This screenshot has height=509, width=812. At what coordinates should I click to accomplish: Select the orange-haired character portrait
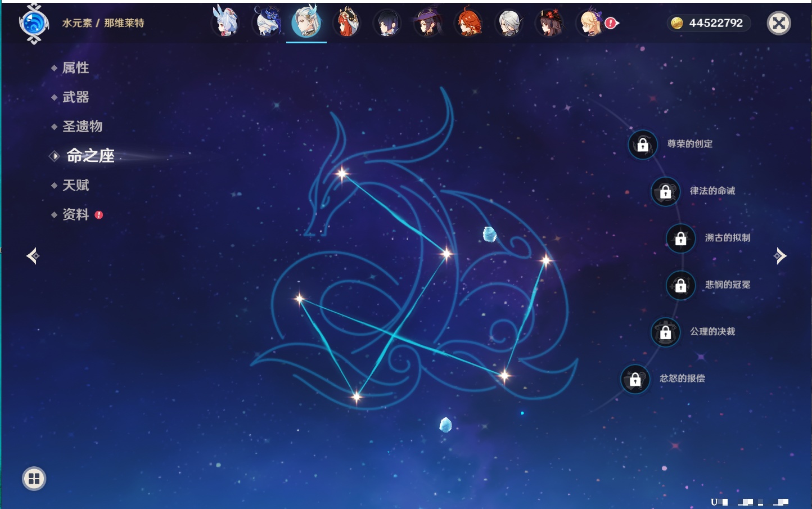point(468,23)
